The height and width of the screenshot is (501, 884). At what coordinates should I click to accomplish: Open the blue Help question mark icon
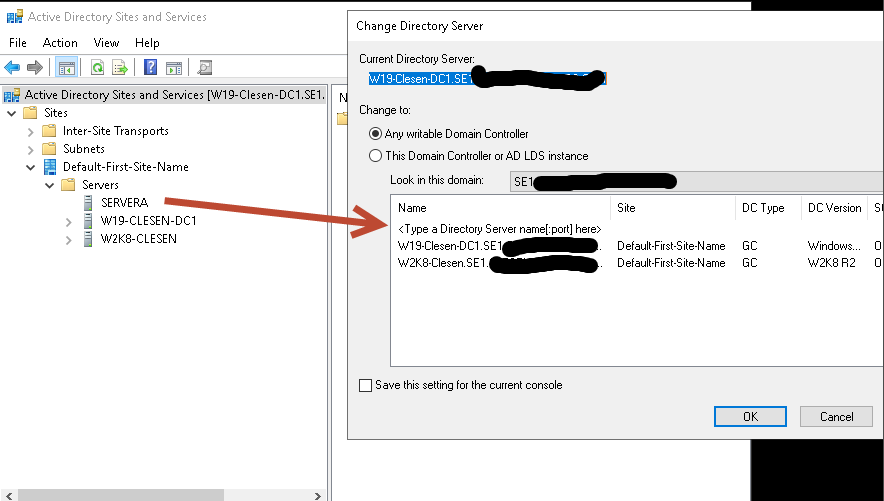click(151, 67)
